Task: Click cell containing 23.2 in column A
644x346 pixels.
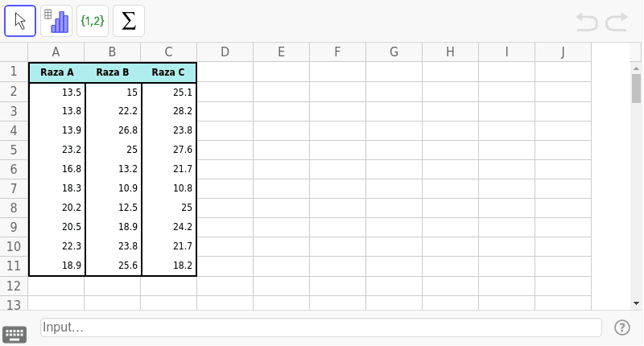Action: click(56, 150)
